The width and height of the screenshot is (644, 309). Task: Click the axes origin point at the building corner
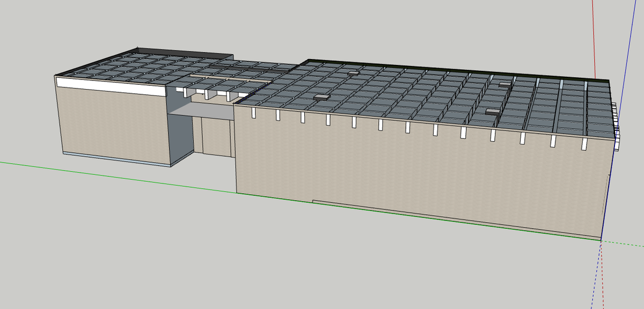pos(601,240)
